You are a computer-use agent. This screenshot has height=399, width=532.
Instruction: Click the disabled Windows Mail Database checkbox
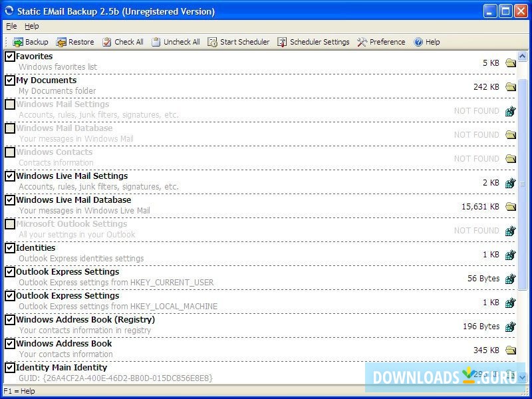point(10,128)
